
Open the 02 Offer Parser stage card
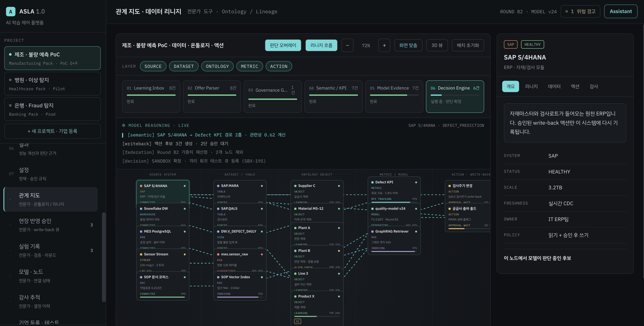[212, 97]
